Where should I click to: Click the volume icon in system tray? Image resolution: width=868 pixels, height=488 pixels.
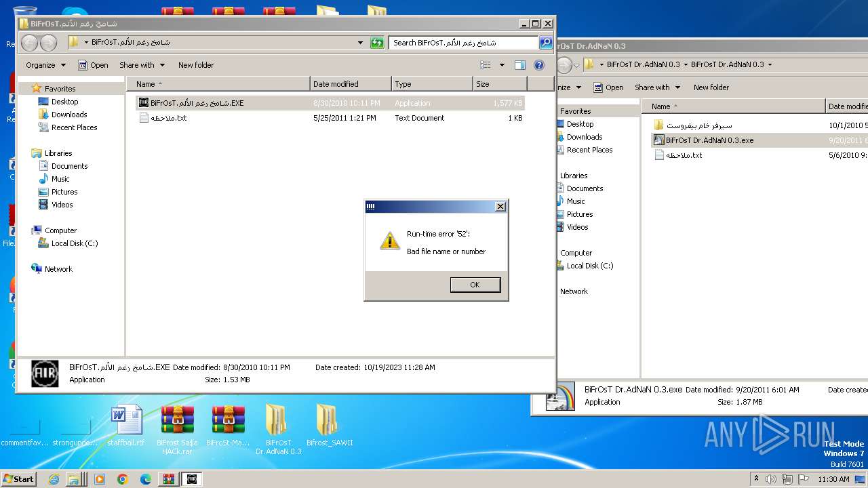tap(770, 479)
